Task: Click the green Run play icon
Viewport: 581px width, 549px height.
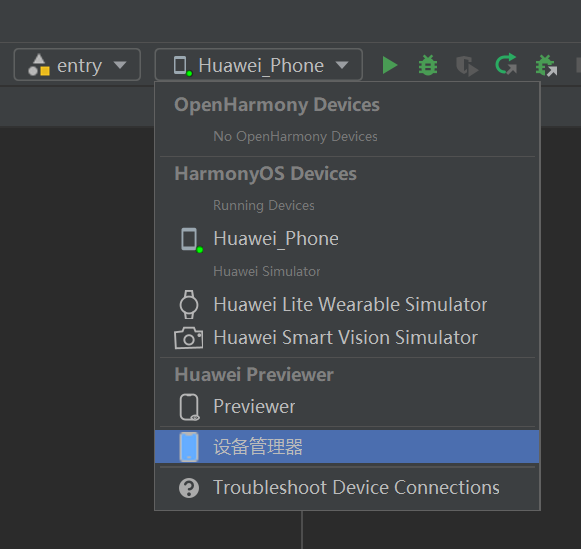Action: (389, 66)
